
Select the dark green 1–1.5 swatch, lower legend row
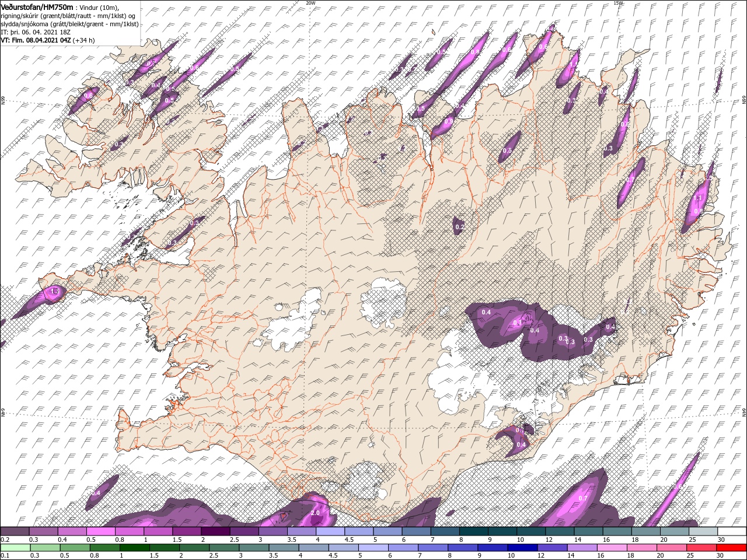[135, 548]
